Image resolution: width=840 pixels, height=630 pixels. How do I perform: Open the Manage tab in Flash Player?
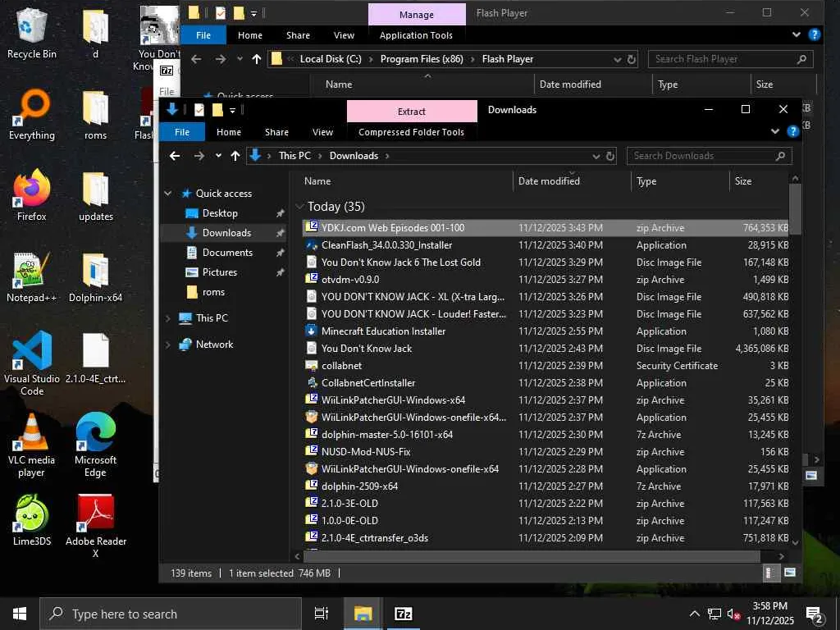tap(417, 15)
